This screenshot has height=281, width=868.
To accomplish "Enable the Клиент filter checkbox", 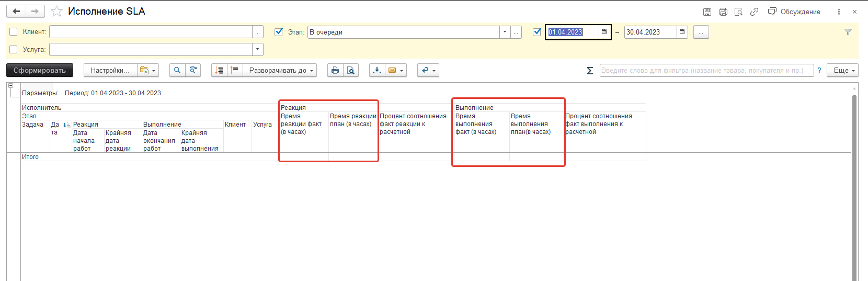I will (x=14, y=32).
